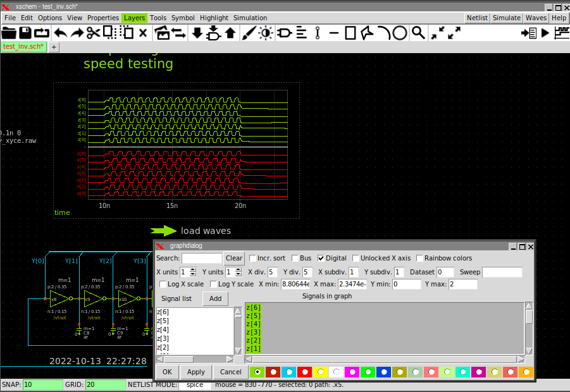The height and width of the screenshot is (392, 570).
Task: Enable the Rainbow colors checkbox
Action: (419, 258)
